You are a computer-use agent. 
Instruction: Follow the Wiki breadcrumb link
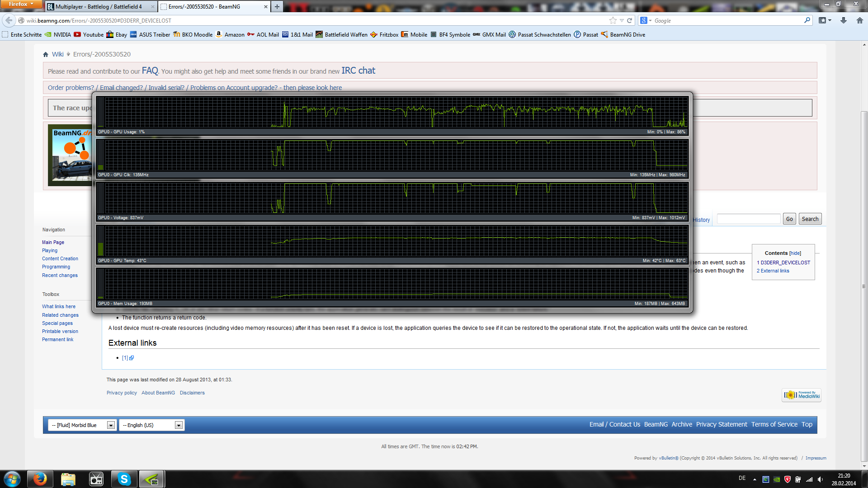(x=58, y=54)
